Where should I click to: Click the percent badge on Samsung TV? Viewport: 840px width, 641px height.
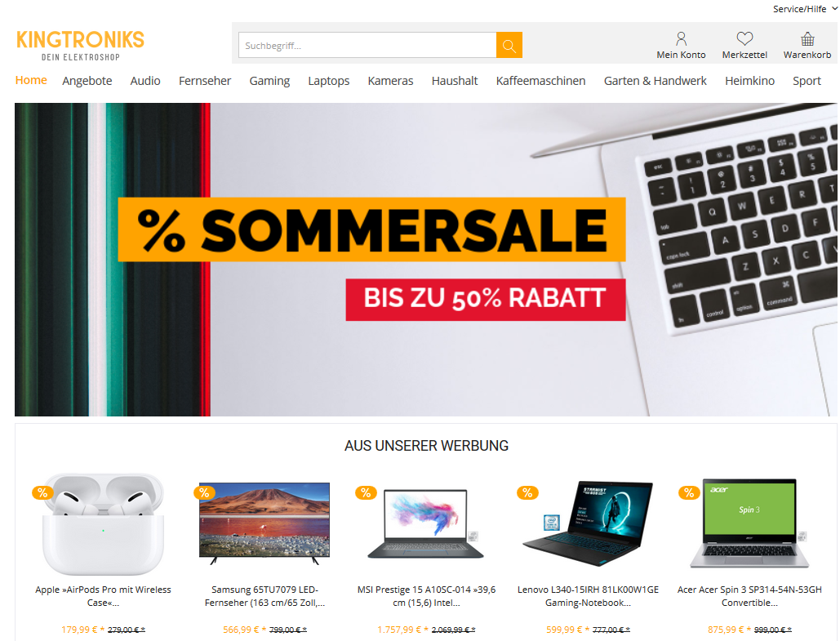click(x=204, y=492)
